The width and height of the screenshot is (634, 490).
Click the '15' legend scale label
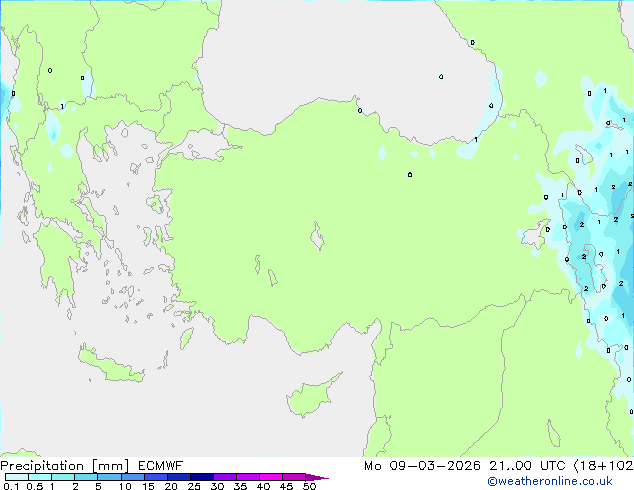pos(148,486)
